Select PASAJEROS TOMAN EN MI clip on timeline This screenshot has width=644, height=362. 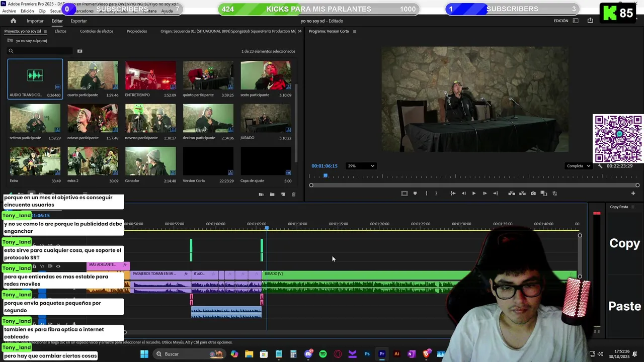point(160,274)
